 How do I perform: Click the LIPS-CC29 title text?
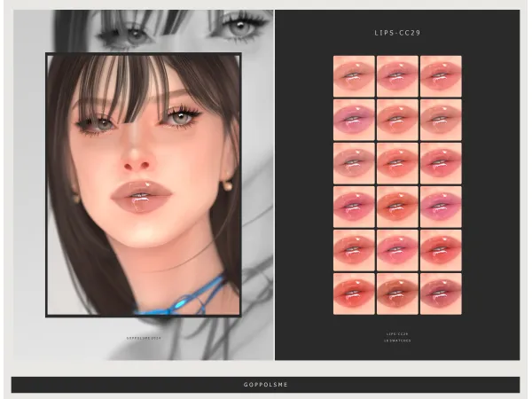[x=397, y=33]
